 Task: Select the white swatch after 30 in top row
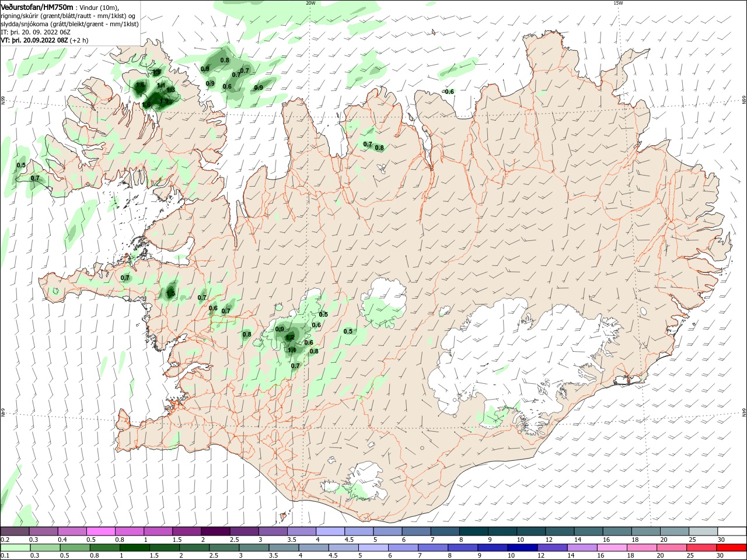(x=732, y=531)
